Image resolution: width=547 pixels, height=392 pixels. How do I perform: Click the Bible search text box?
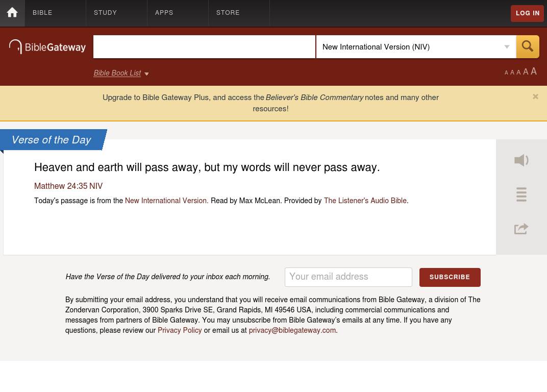coord(204,47)
